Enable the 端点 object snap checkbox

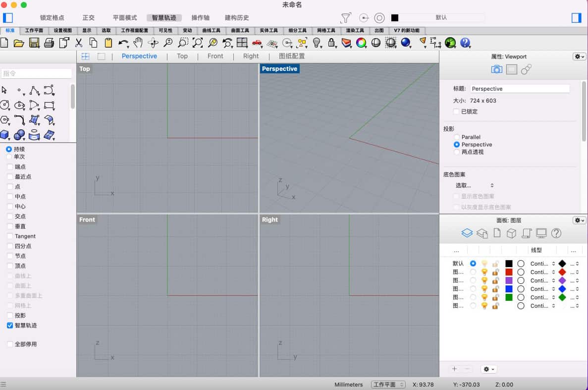pyautogui.click(x=10, y=167)
